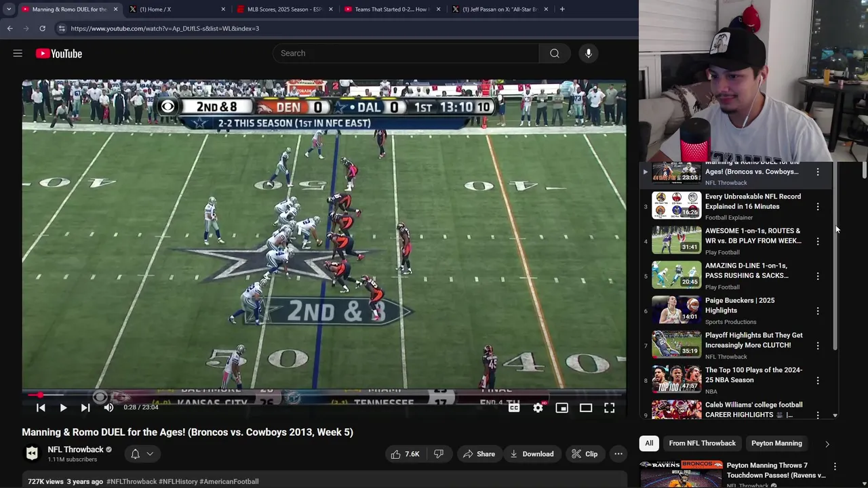868x488 pixels.
Task: Open Caleb Williams' college football highlights
Action: click(x=753, y=409)
